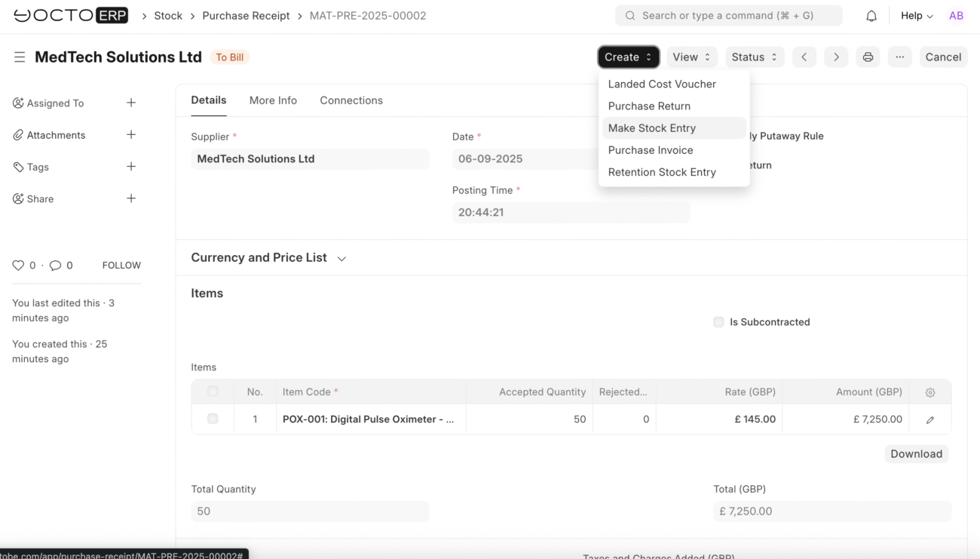This screenshot has width=980, height=559.
Task: Add an assignee with plus icon
Action: [x=131, y=103]
